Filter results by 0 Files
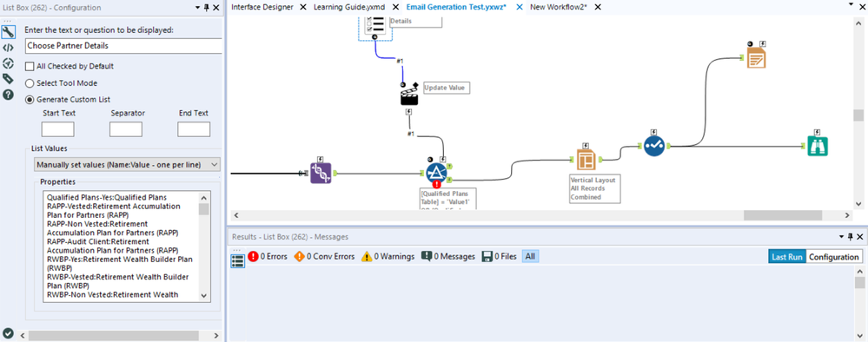Viewport: 868px width, 342px height. click(x=500, y=256)
